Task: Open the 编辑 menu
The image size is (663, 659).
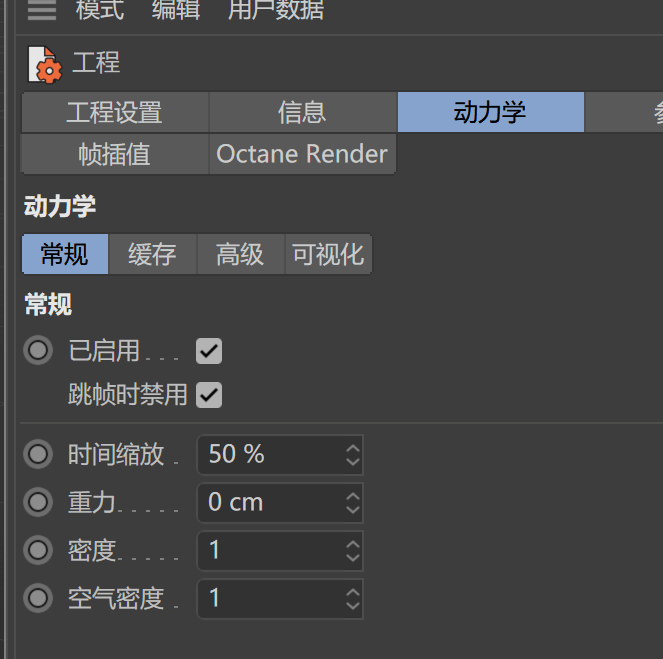Action: coord(176,10)
